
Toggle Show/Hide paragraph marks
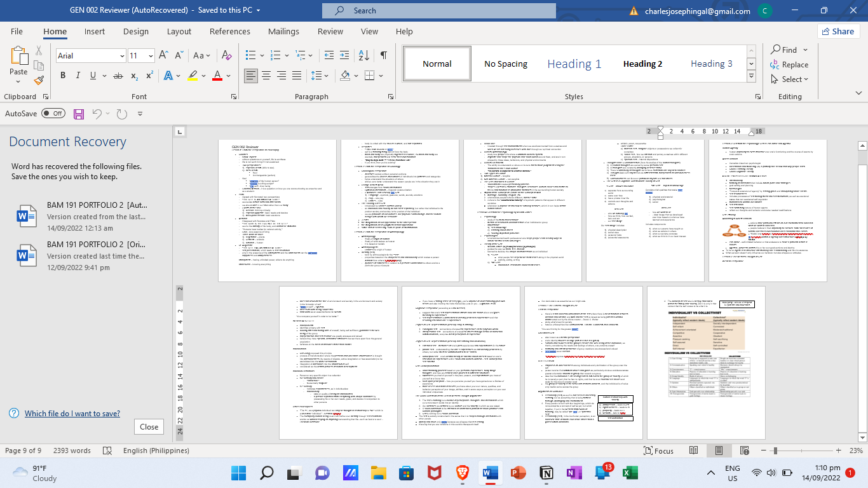coord(383,56)
